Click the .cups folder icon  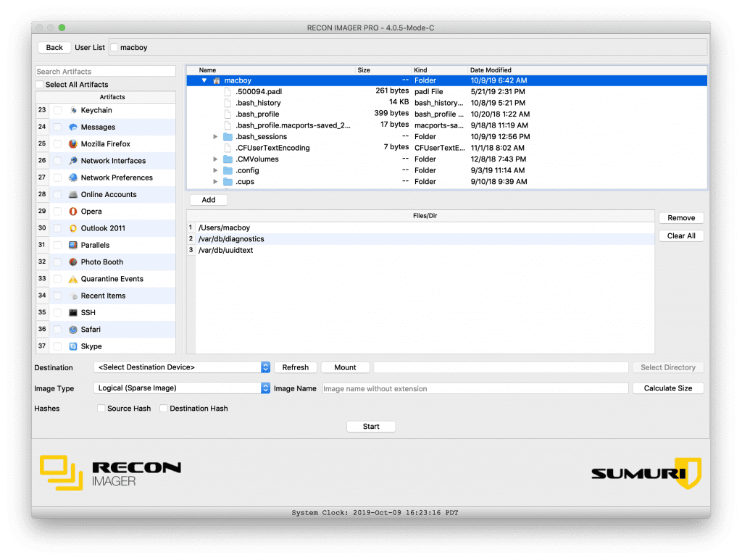(x=228, y=182)
